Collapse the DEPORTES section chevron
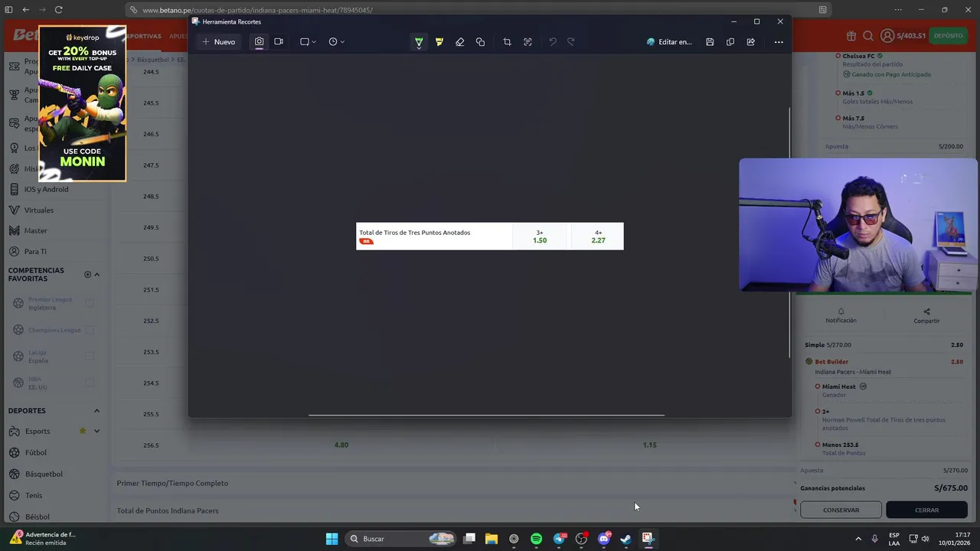This screenshot has height=551, width=980. [x=96, y=411]
